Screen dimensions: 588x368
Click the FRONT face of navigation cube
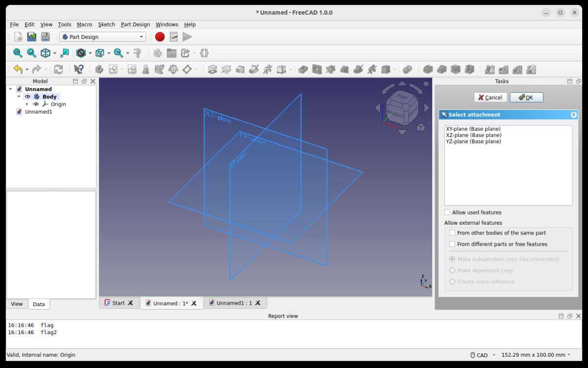pyautogui.click(x=395, y=114)
